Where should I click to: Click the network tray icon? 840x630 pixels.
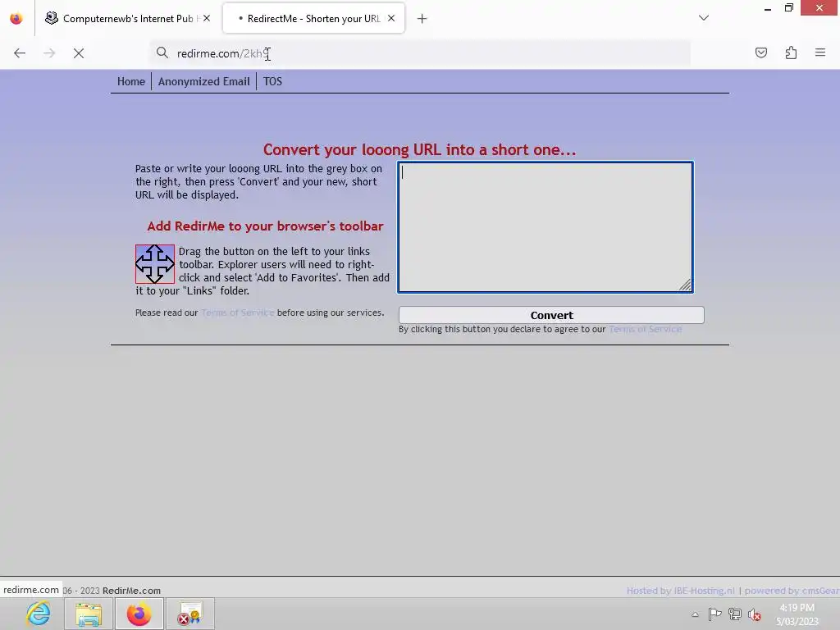(x=734, y=614)
